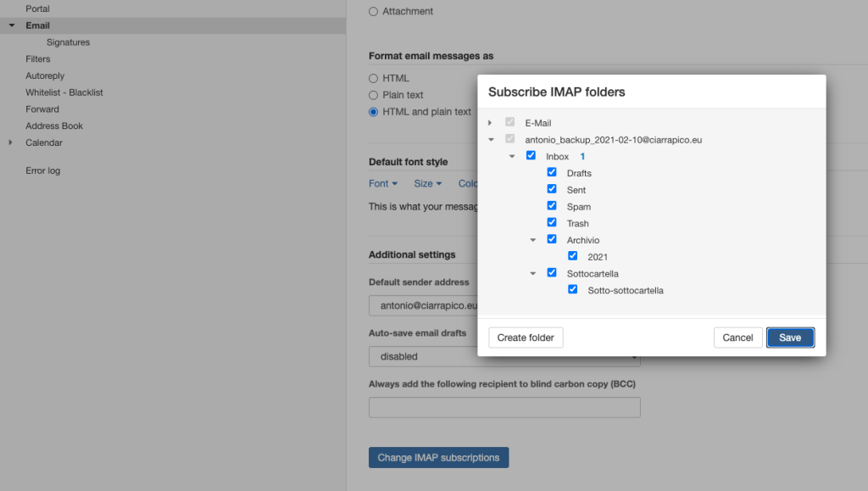The height and width of the screenshot is (491, 868).
Task: Toggle the 2021 archive folder checkbox
Action: (x=573, y=255)
